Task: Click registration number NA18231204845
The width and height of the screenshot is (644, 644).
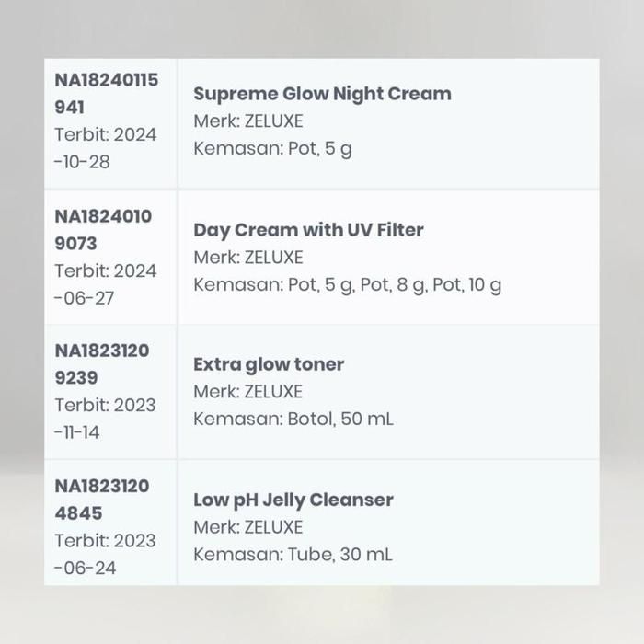Action: [x=101, y=500]
